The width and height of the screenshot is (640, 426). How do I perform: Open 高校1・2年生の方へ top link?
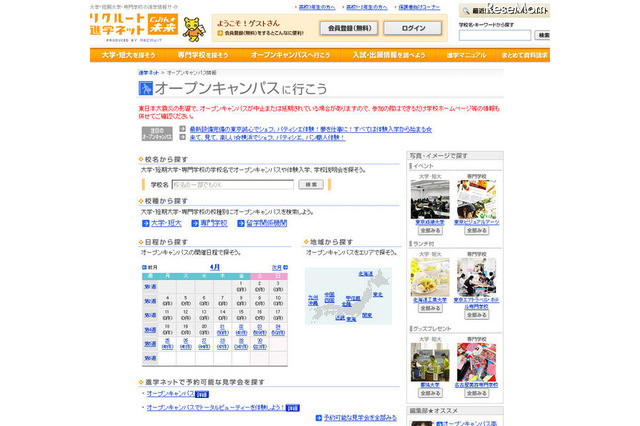point(367,7)
